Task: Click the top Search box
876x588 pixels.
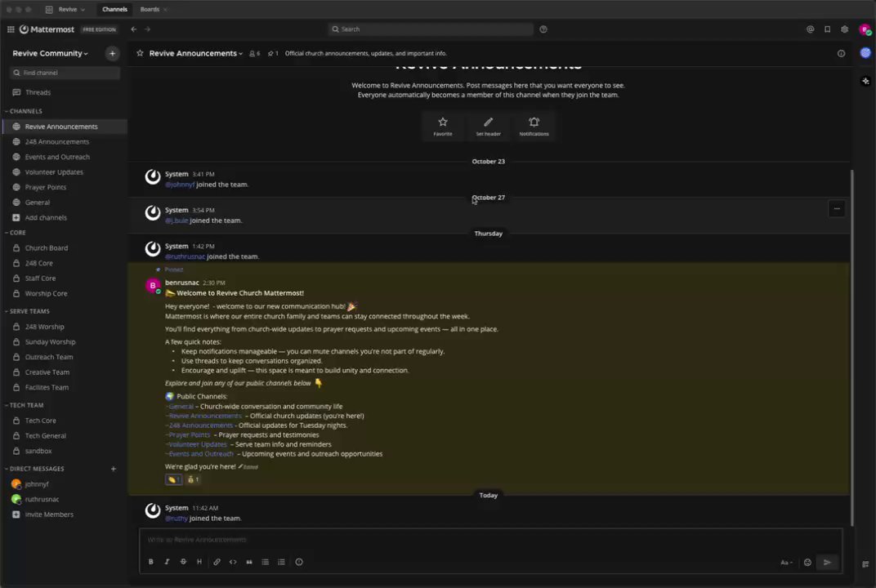Action: coord(430,29)
